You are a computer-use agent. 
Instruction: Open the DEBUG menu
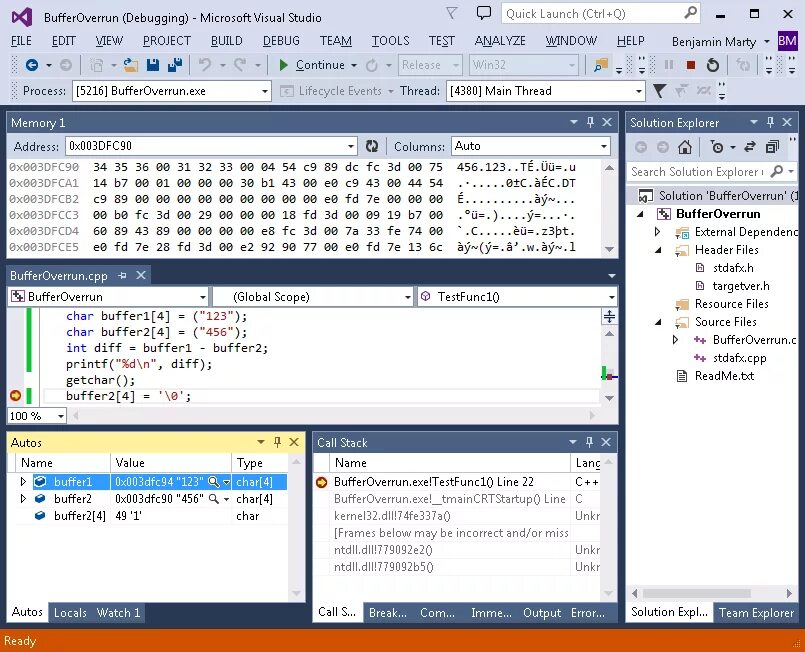point(281,41)
